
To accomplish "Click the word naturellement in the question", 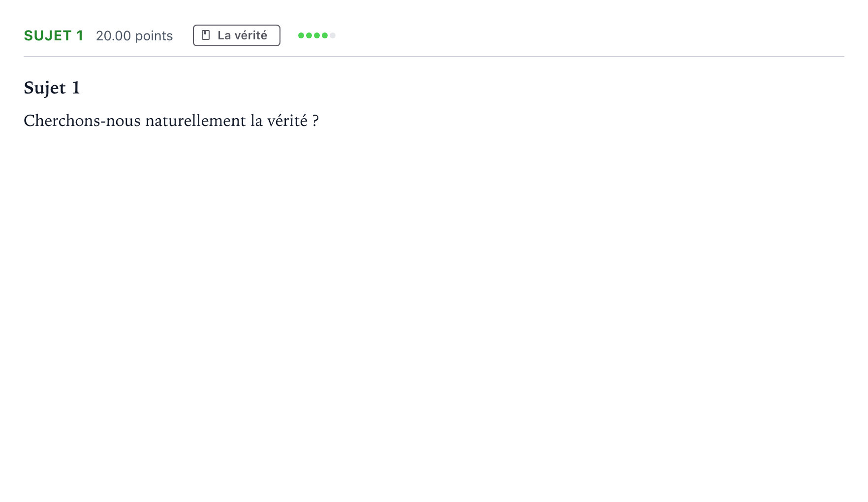I will coord(195,121).
